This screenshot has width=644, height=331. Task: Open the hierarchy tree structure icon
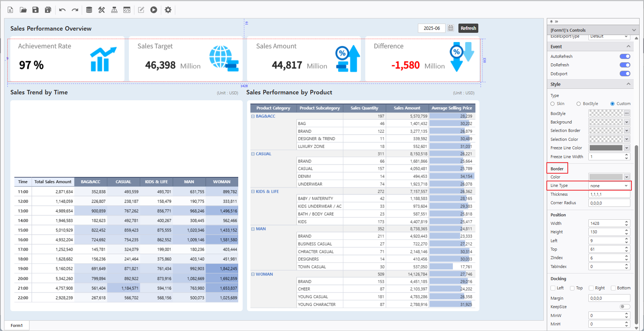tap(114, 10)
